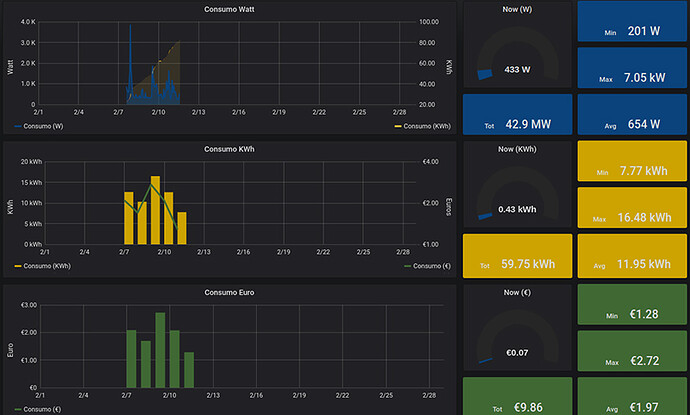Viewport: 690px width, 415px height.
Task: Open the Consumo KWh panel title menu
Action: [x=229, y=149]
